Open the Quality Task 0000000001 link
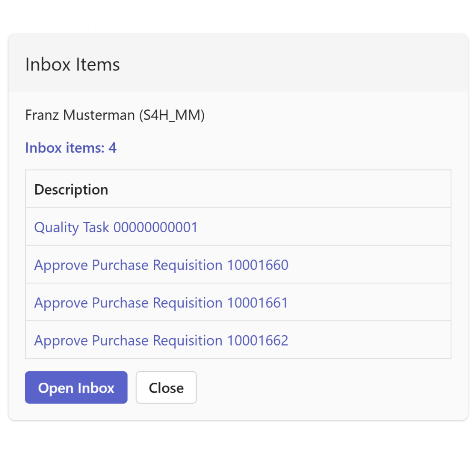 (116, 228)
